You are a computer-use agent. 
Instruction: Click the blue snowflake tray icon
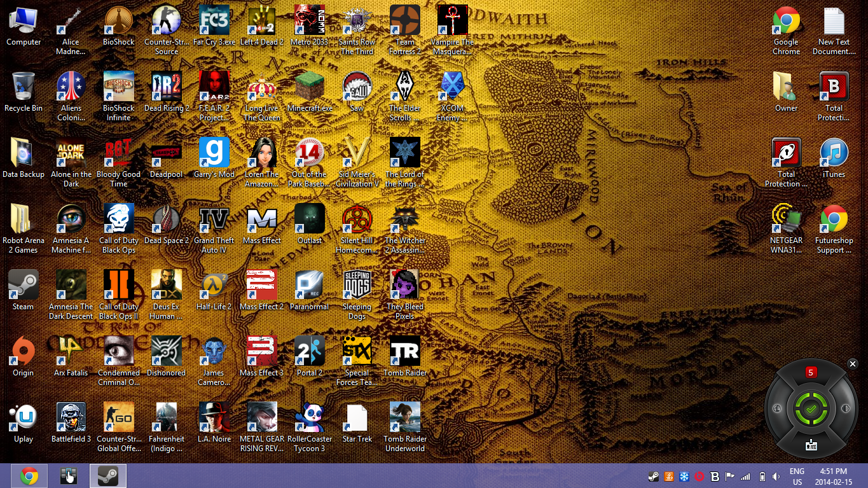pyautogui.click(x=684, y=477)
